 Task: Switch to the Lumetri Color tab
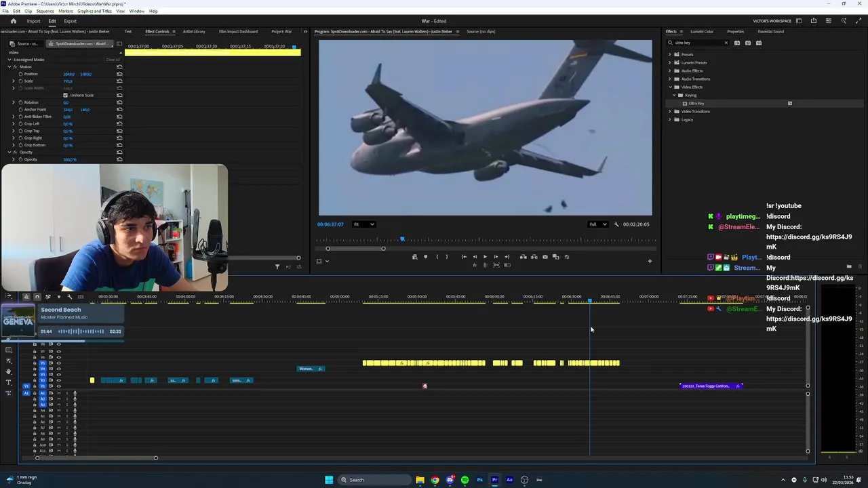coord(702,31)
